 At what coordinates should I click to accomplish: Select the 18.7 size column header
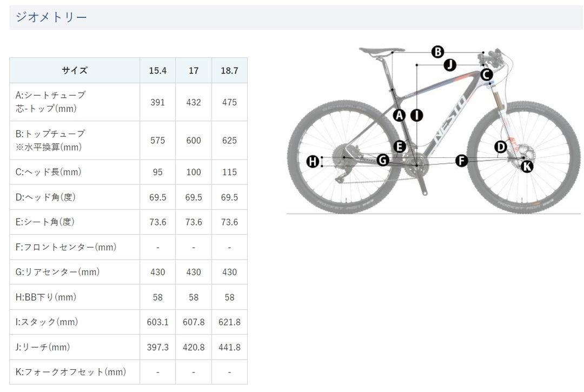coord(229,70)
